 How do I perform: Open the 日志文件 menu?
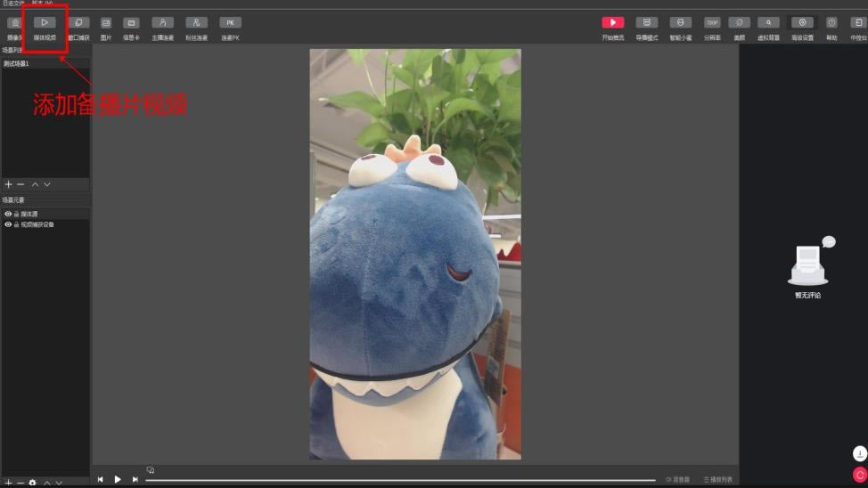[14, 4]
